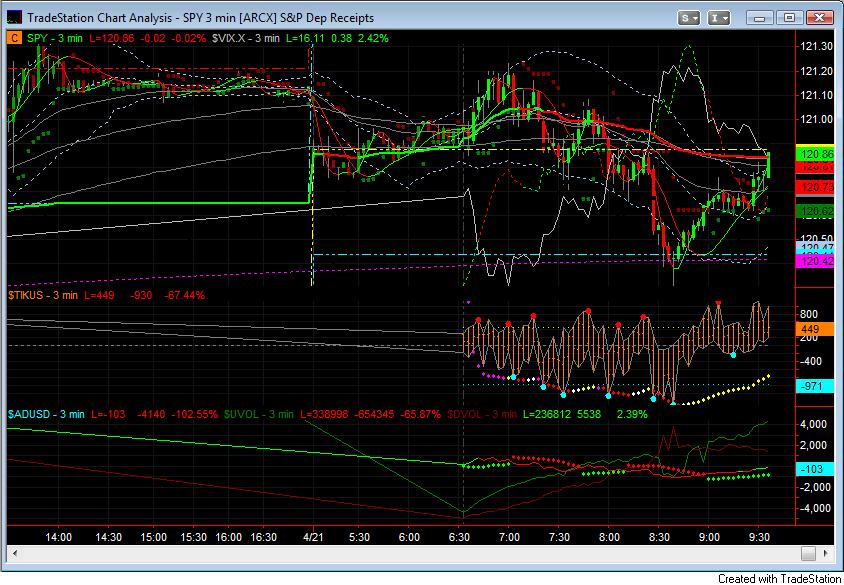This screenshot has width=844, height=585.
Task: Close the Chart Analysis window
Action: tap(819, 18)
